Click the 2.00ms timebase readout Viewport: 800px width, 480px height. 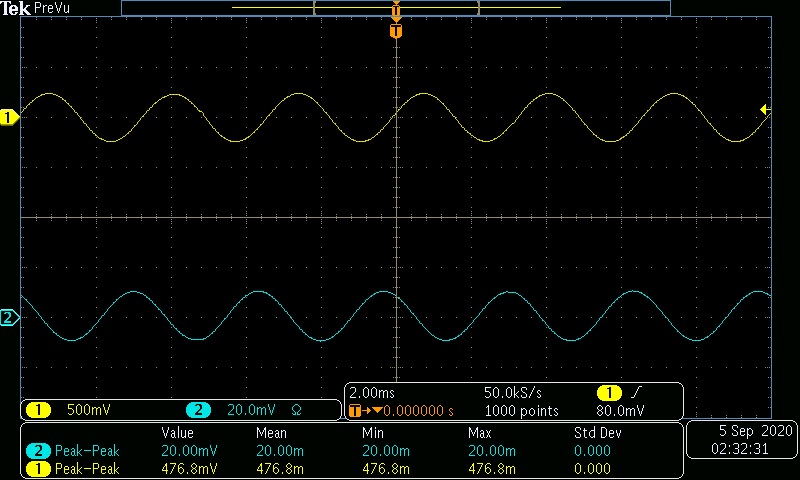click(x=372, y=393)
